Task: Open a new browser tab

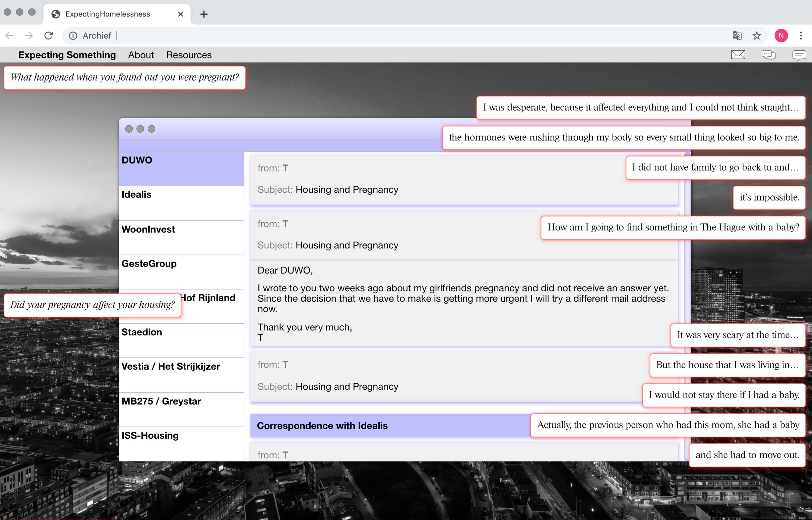Action: point(204,14)
